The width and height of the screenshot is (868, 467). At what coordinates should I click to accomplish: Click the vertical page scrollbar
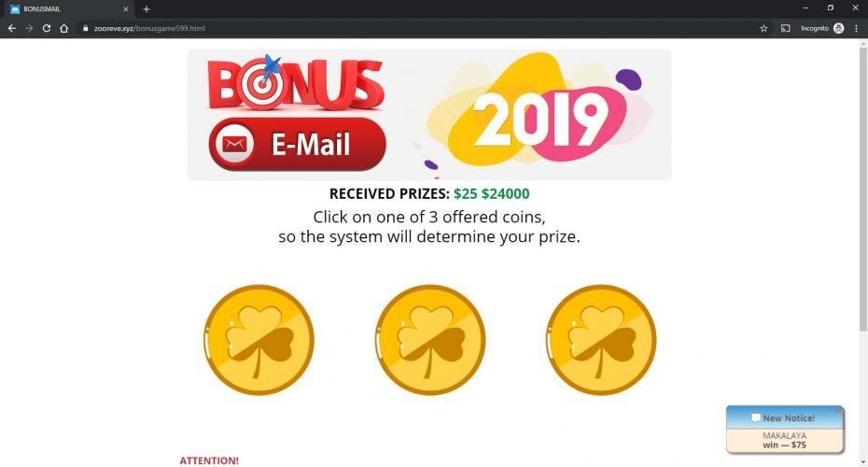pos(863,189)
